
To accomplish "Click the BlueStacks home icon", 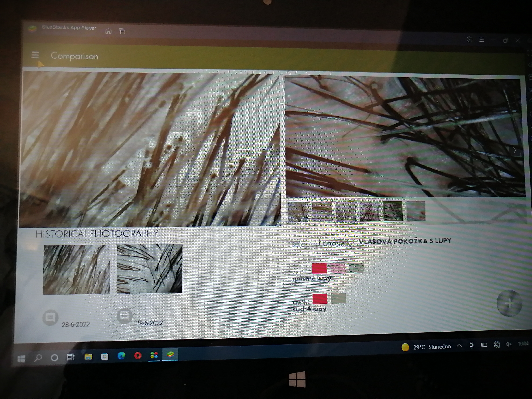I will click(108, 31).
